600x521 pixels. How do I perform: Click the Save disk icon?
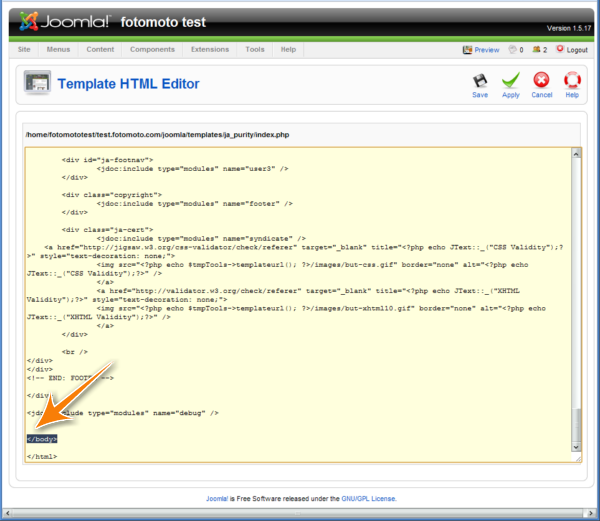[x=480, y=80]
